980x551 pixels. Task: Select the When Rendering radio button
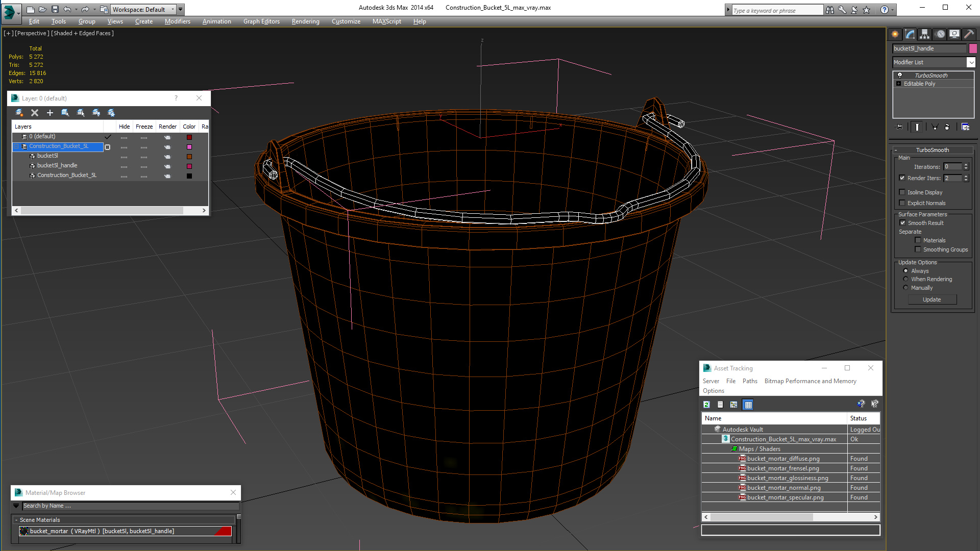906,279
